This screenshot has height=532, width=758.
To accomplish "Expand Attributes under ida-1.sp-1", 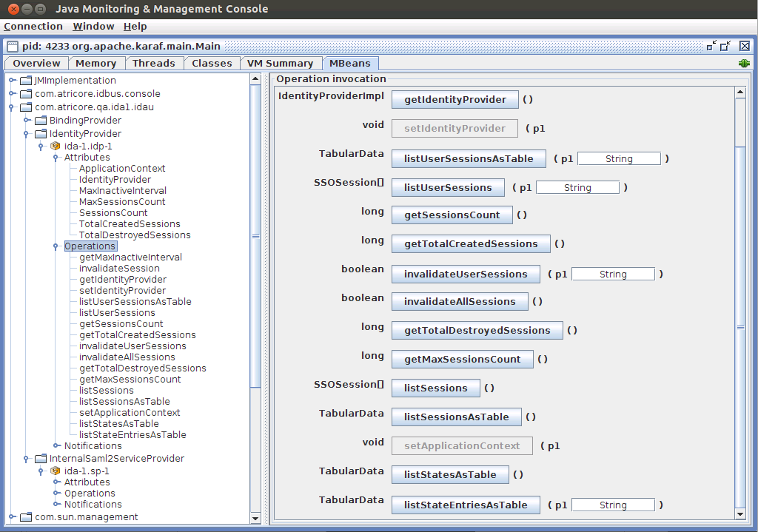I will 56,482.
